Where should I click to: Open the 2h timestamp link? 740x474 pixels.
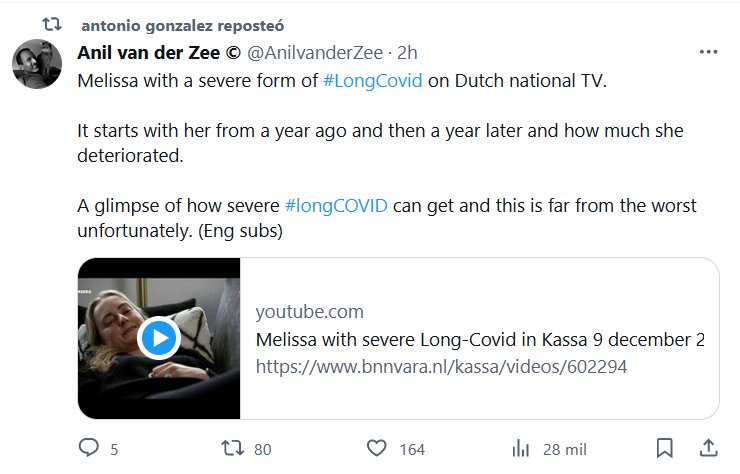pos(409,53)
